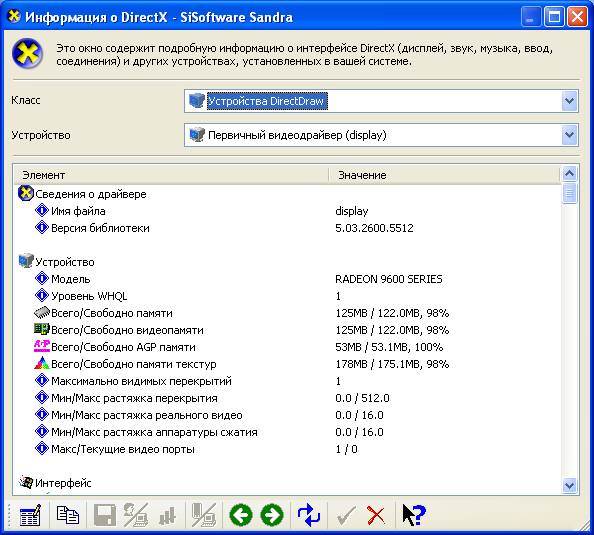The height and width of the screenshot is (535, 594).
Task: Click the 5.03.2600.5512 version value
Action: tap(374, 228)
